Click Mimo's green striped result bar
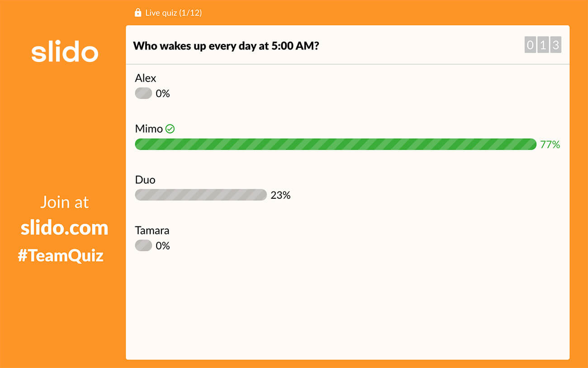This screenshot has height=368, width=588. pyautogui.click(x=336, y=144)
